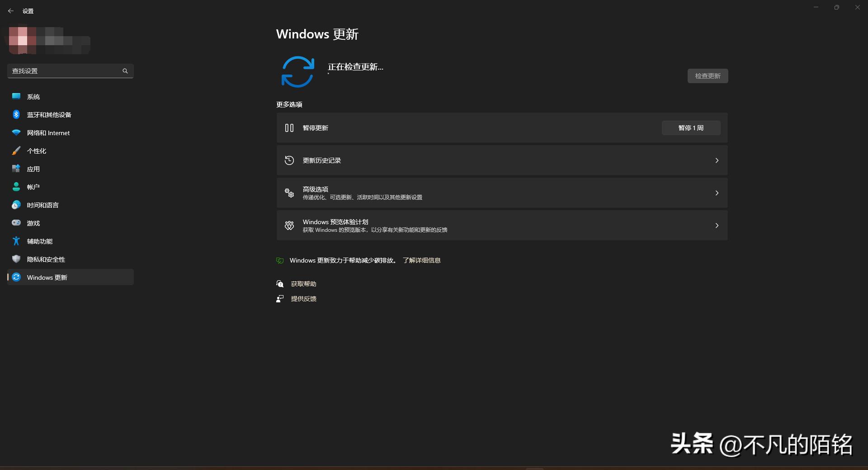
Task: Click the Bluetooth icon in sidebar
Action: click(16, 114)
